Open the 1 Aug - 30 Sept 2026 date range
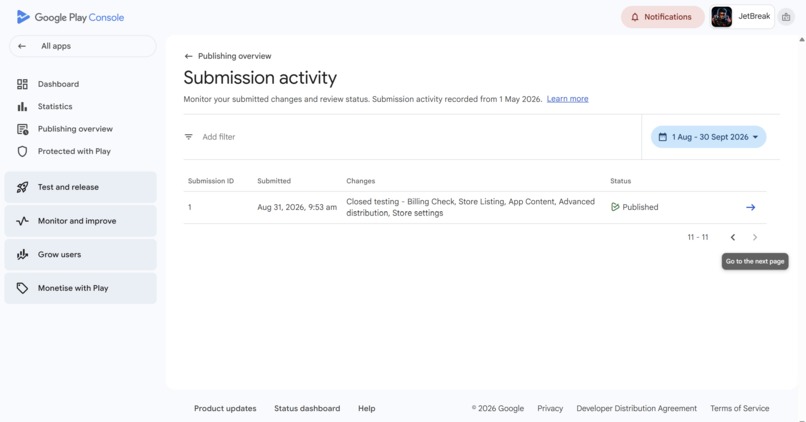This screenshot has width=806, height=422. [708, 137]
